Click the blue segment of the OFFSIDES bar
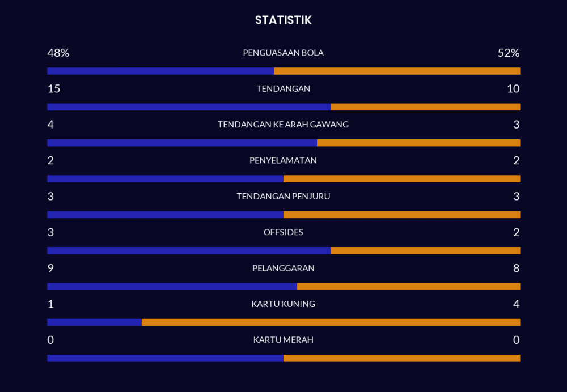 click(x=189, y=250)
